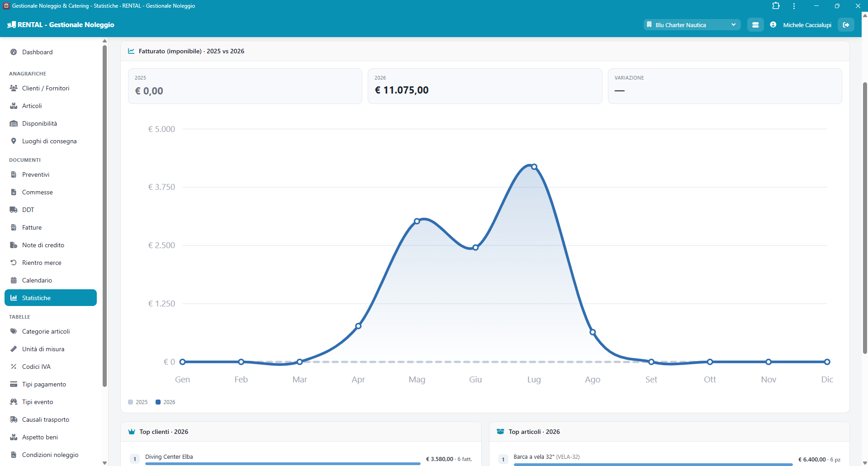
Task: Click the Fatturato (imponibile) chart heading
Action: point(191,51)
